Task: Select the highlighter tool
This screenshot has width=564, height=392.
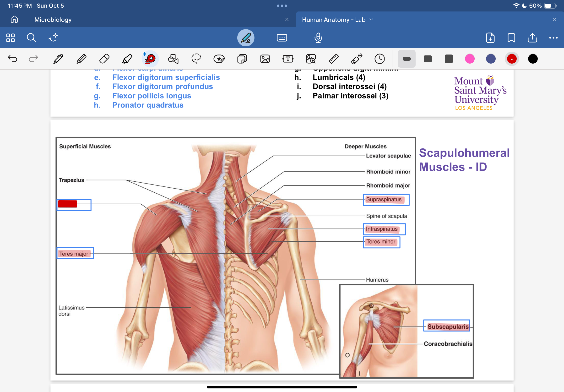Action: [127, 59]
